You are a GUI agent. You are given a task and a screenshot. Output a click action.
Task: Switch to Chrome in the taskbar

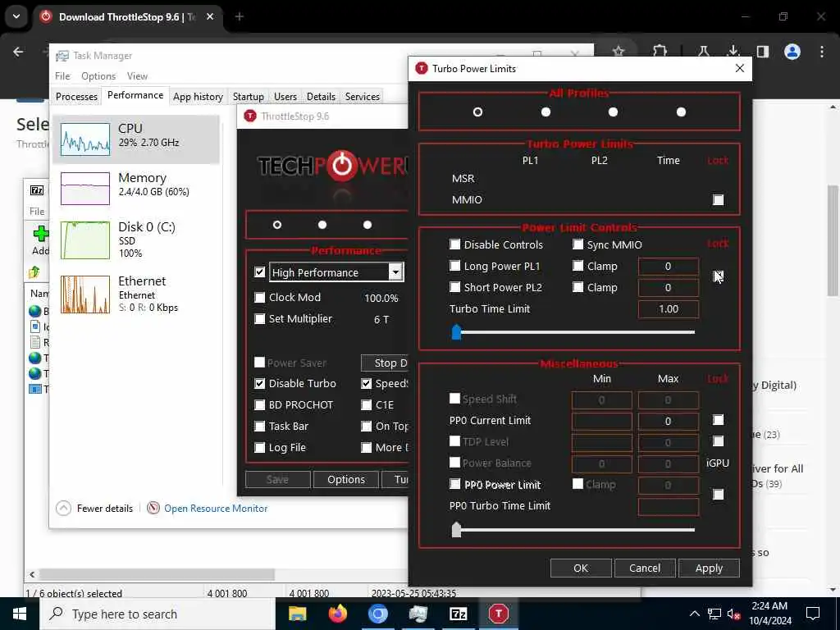[377, 614]
